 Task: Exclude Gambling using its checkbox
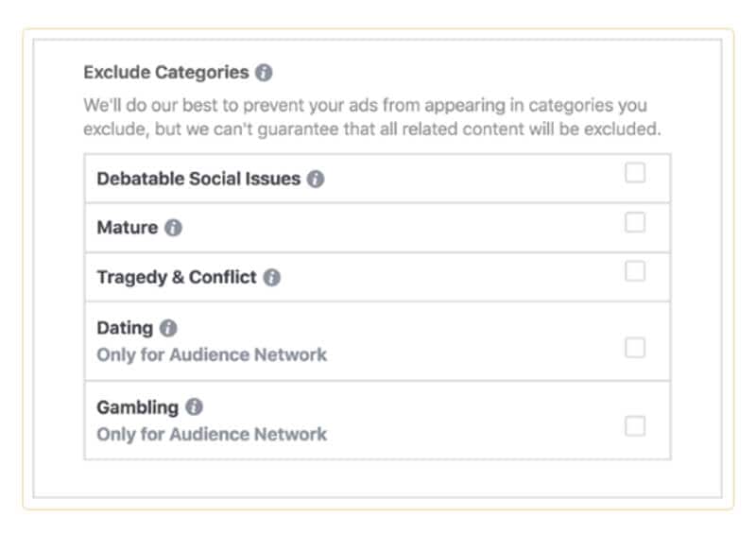tap(635, 426)
